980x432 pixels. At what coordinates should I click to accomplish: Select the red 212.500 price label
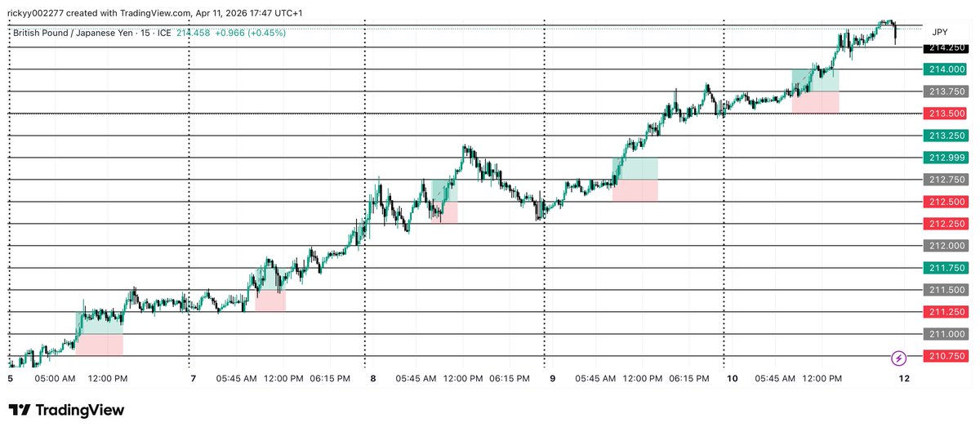click(945, 202)
